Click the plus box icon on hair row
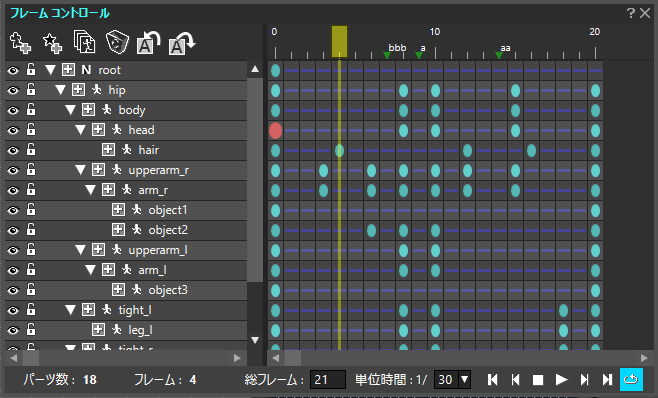The width and height of the screenshot is (658, 398). (108, 149)
